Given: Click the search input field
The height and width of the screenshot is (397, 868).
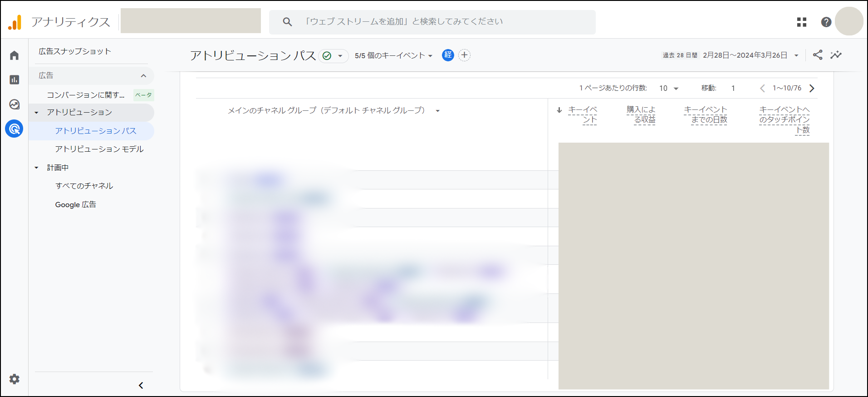Looking at the screenshot, I should [x=432, y=22].
